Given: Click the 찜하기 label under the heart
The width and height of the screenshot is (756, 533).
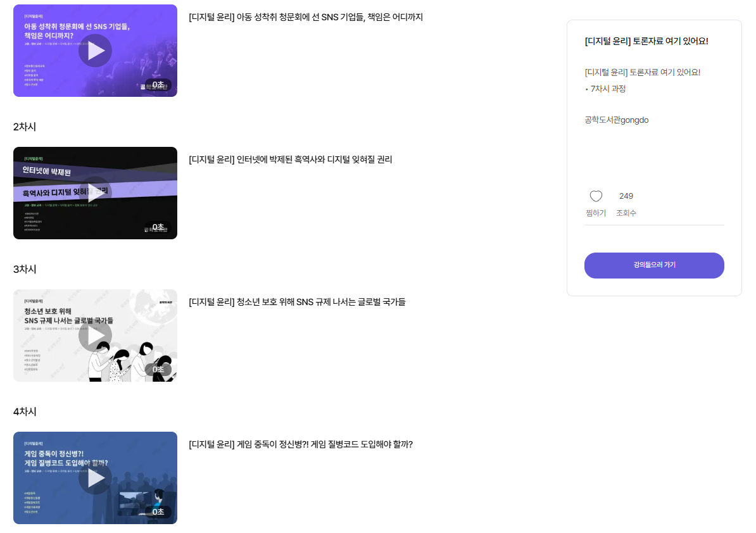Looking at the screenshot, I should pyautogui.click(x=596, y=213).
